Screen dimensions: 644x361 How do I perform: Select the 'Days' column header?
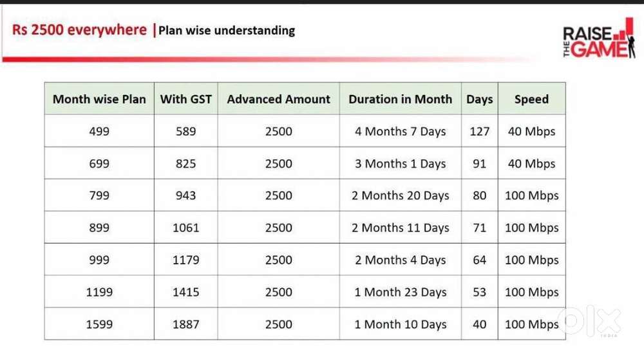(479, 99)
